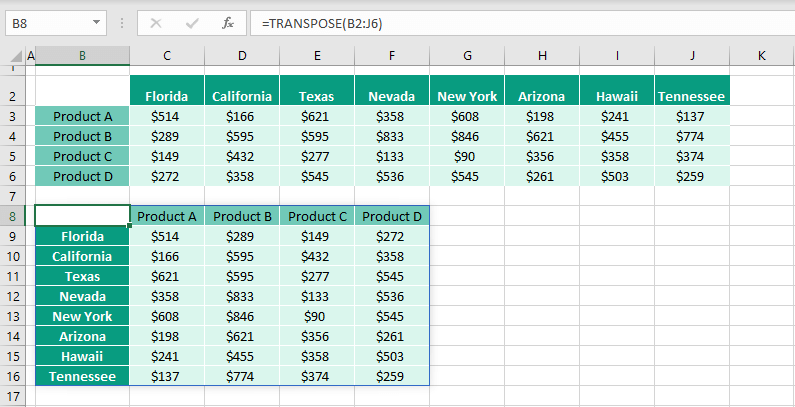
Task: Select the Hawaii header cell in row 2
Action: pos(617,96)
